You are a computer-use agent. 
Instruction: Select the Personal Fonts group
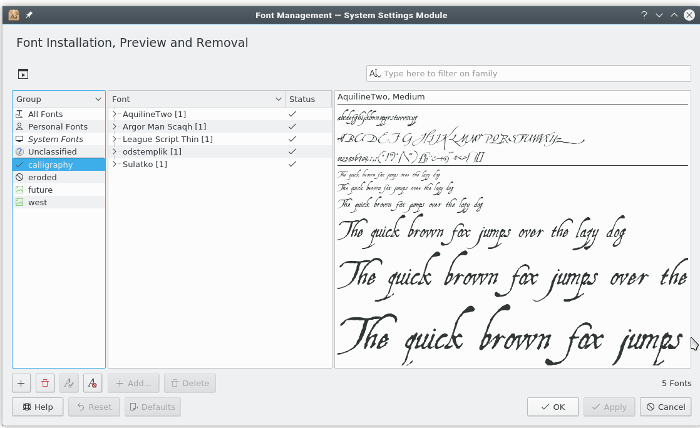tap(58, 127)
